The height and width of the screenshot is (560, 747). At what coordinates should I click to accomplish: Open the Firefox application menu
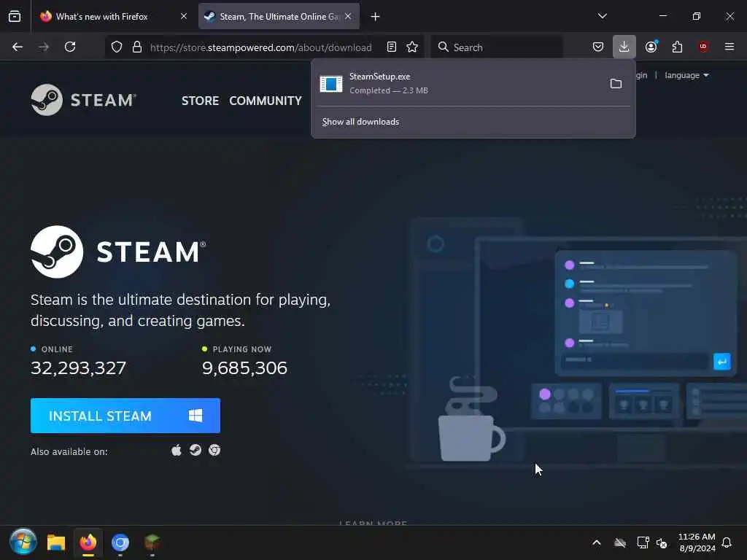pyautogui.click(x=729, y=47)
